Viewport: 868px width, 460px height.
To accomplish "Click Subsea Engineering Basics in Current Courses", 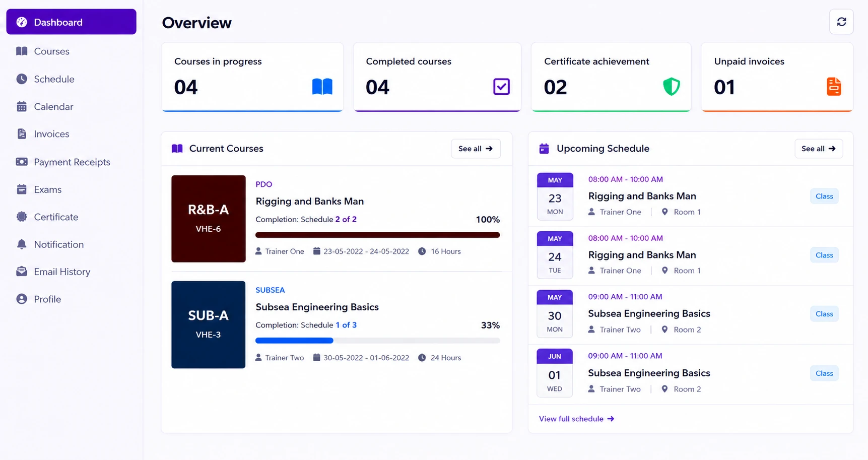I will pos(317,307).
